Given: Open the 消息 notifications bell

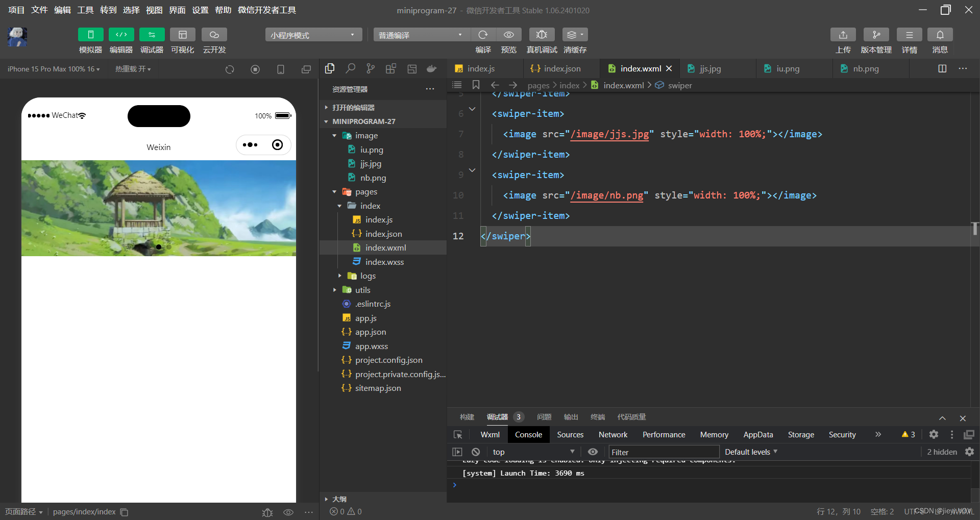Looking at the screenshot, I should tap(940, 35).
